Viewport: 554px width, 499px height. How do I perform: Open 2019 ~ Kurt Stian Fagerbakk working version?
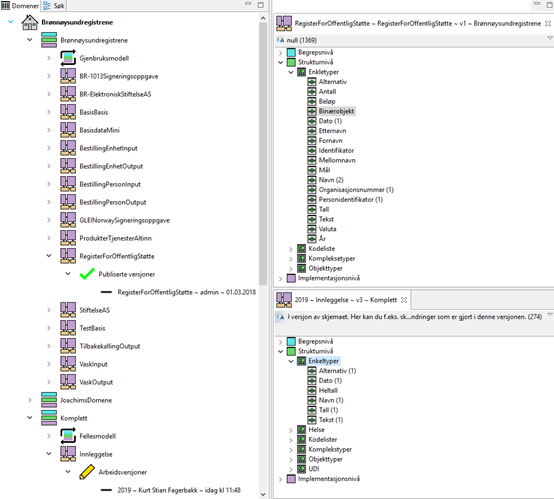[x=179, y=490]
